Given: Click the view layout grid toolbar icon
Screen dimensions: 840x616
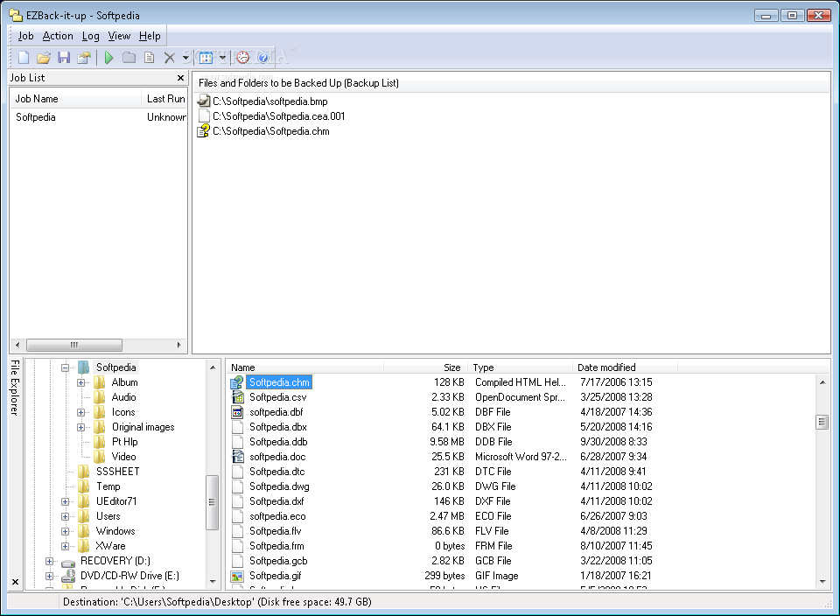Looking at the screenshot, I should point(206,58).
